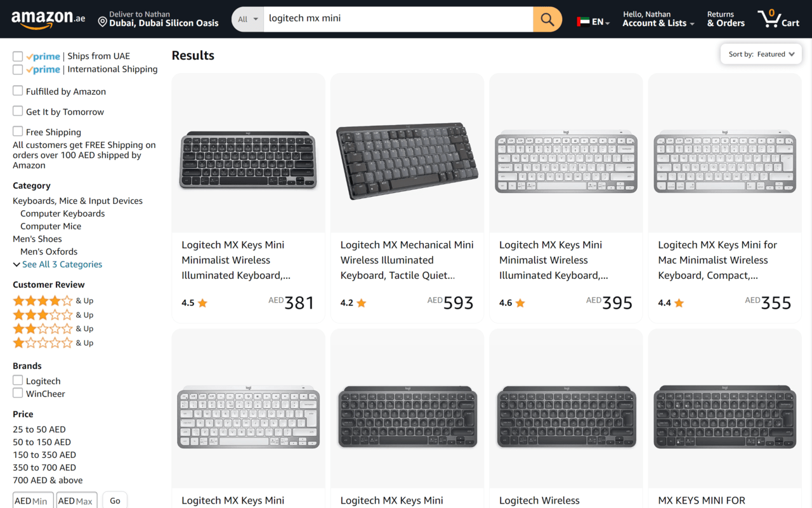Click the AED Min price input field
The height and width of the screenshot is (508, 812).
coord(33,500)
